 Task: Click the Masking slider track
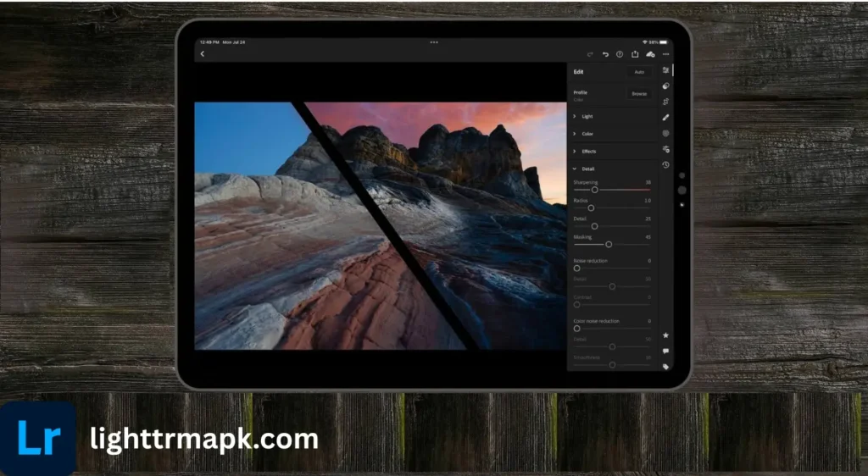[612, 245]
